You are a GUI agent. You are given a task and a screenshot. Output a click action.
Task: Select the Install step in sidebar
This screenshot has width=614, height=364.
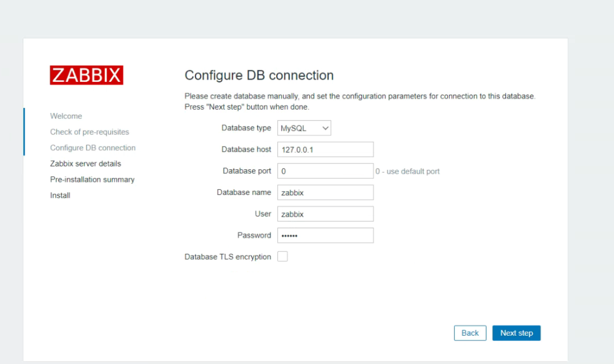(x=60, y=195)
